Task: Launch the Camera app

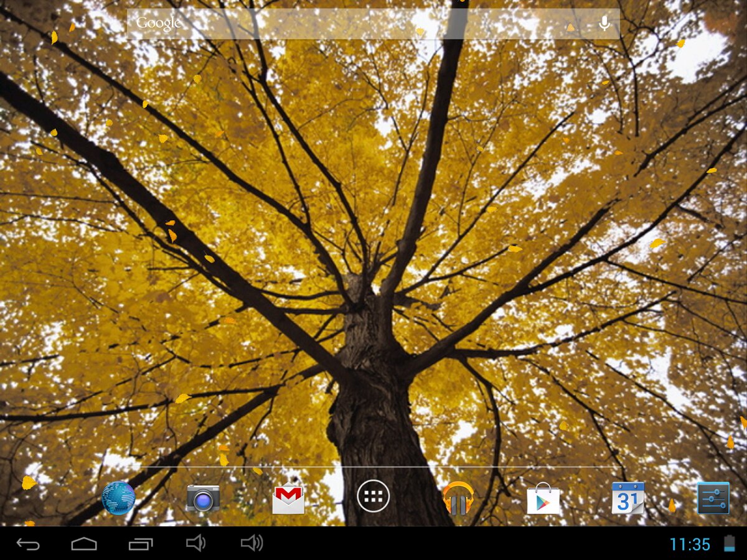Action: pyautogui.click(x=203, y=498)
